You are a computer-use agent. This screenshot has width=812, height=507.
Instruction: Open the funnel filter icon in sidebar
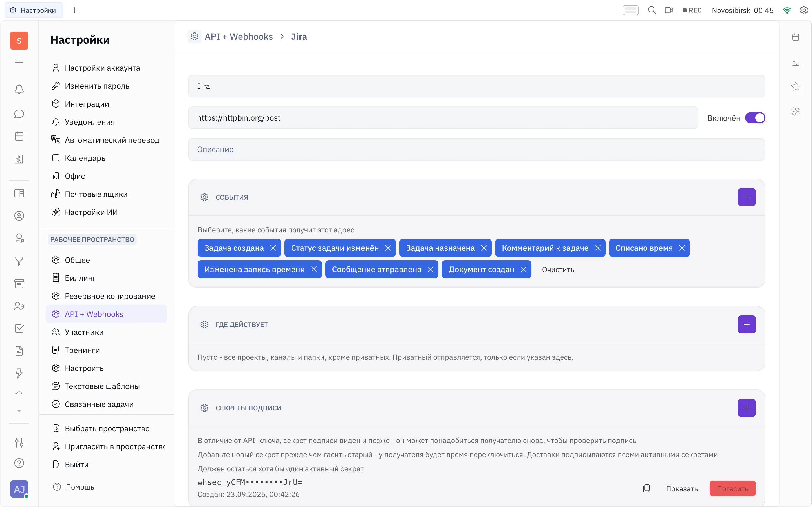tap(19, 261)
